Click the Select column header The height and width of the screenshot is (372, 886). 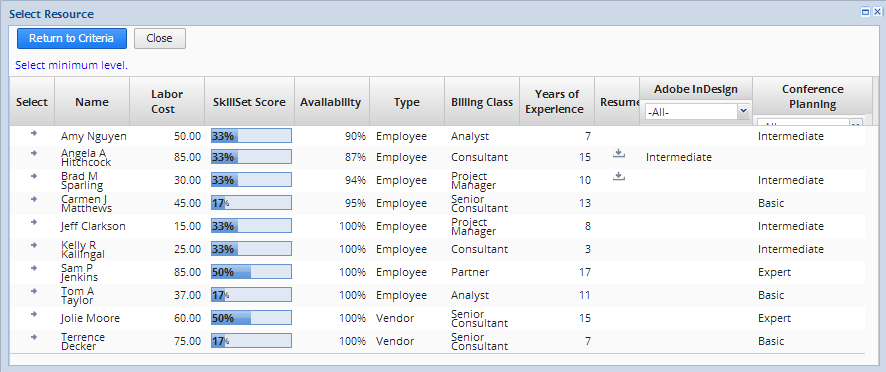(x=32, y=102)
